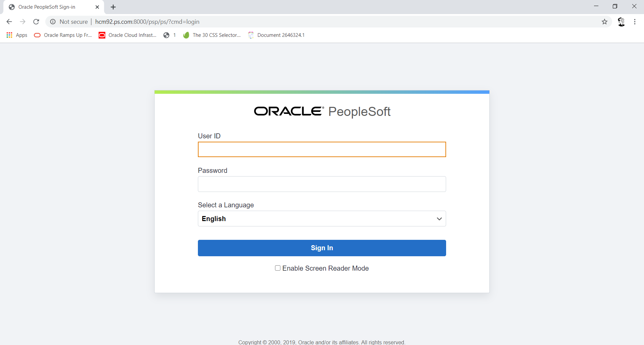Click the Not secure site info icon
The height and width of the screenshot is (345, 644).
click(53, 22)
